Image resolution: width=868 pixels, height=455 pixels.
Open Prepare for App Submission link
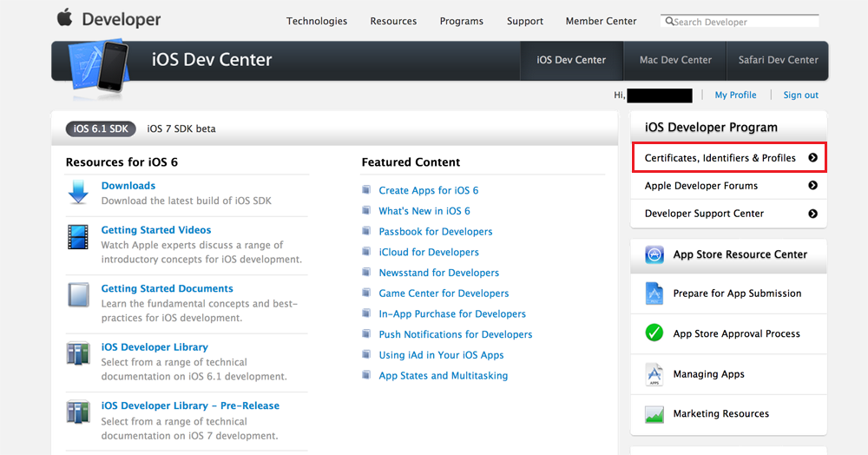click(x=737, y=293)
